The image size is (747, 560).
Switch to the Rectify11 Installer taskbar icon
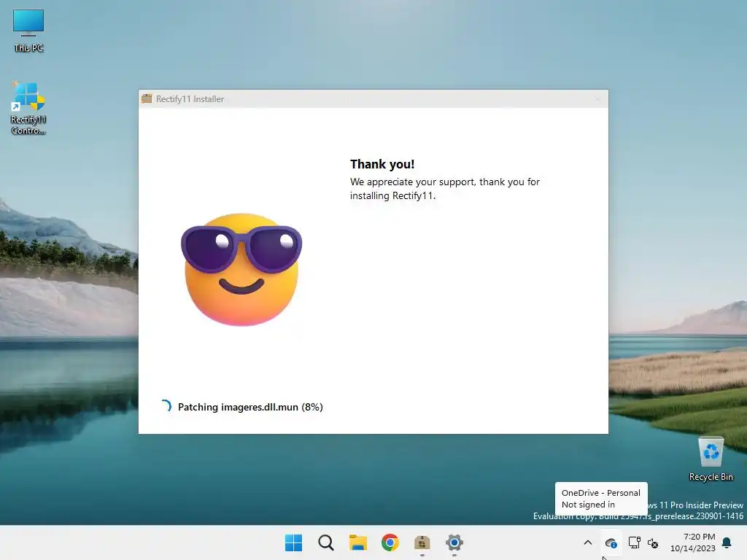tap(422, 542)
